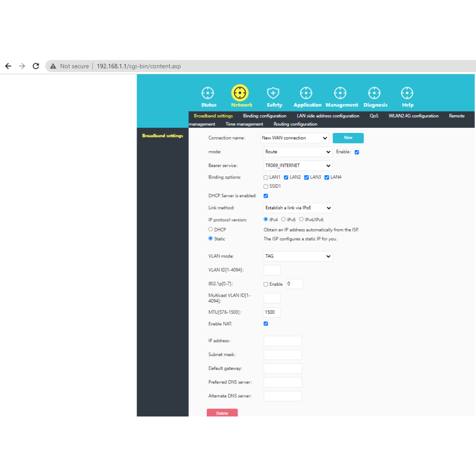
Task: Click the browser address bar URL
Action: tap(139, 66)
